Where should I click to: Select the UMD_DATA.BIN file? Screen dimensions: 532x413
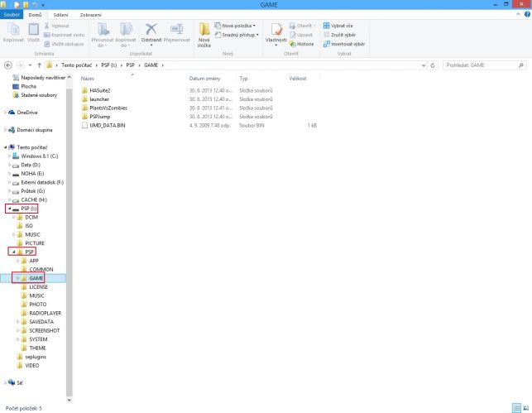tap(108, 125)
